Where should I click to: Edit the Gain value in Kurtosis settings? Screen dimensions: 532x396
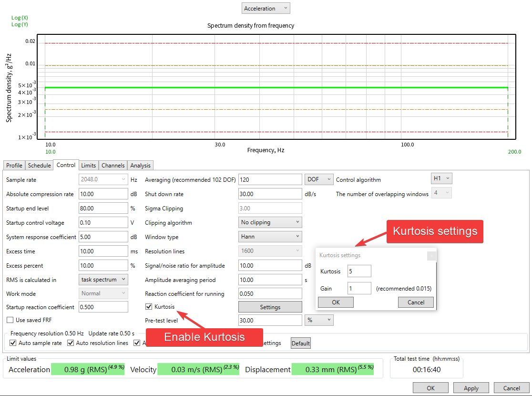click(x=359, y=288)
